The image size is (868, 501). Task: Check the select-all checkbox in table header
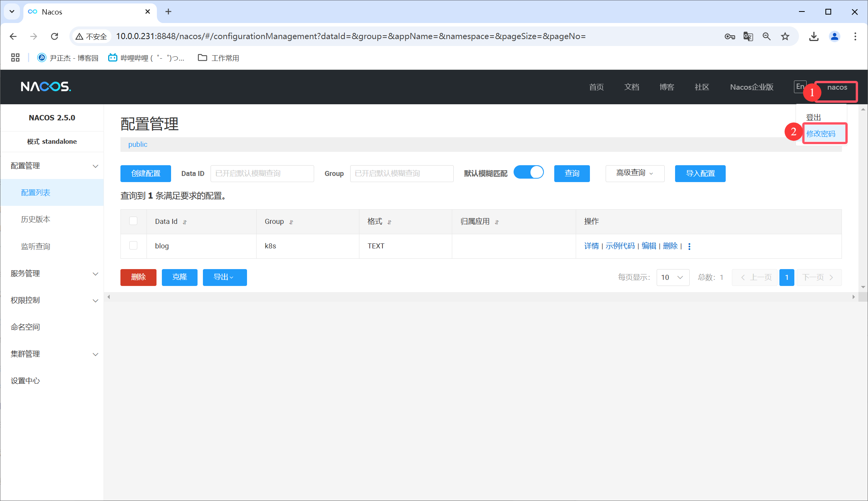133,221
